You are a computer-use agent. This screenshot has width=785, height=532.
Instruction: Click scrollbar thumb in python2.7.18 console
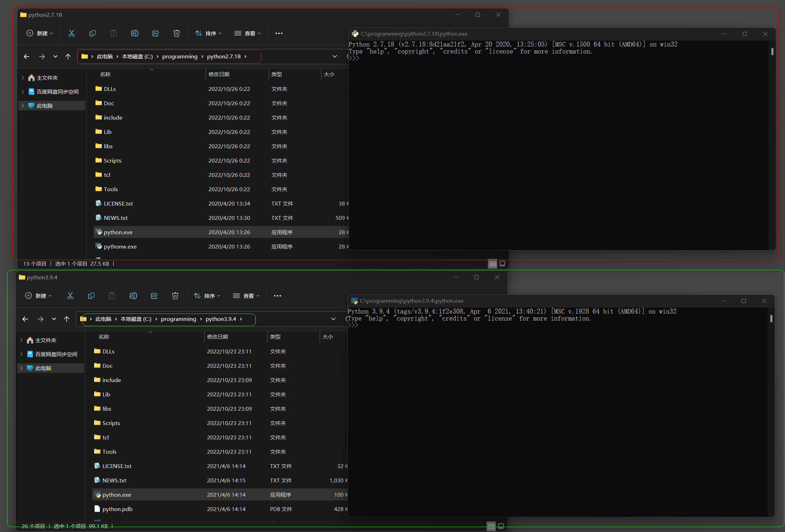[x=772, y=51]
